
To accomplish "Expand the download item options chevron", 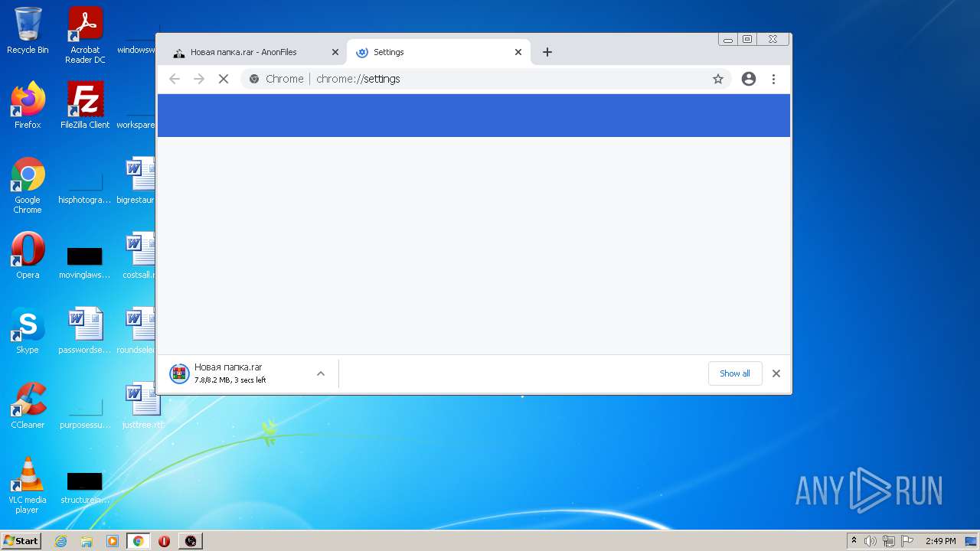I will coord(321,373).
